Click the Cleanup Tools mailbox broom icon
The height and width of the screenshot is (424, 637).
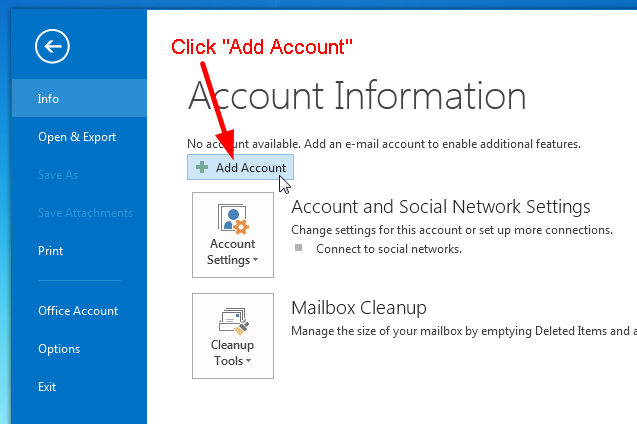pos(232,320)
